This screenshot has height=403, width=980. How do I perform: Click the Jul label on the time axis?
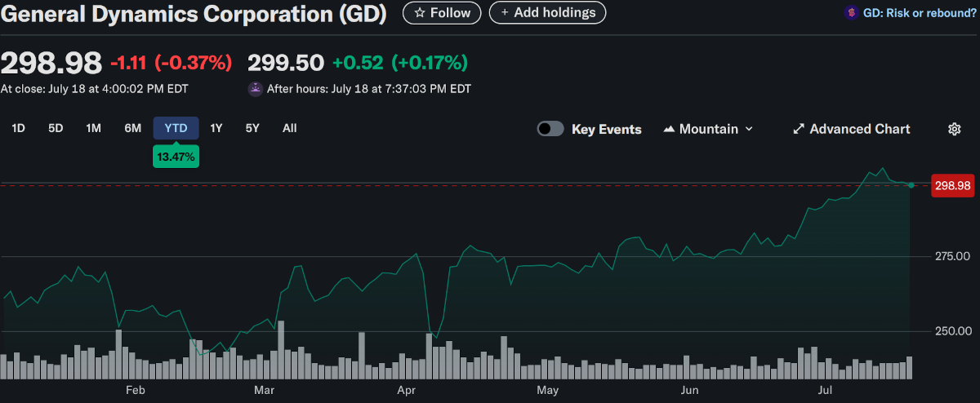(826, 391)
